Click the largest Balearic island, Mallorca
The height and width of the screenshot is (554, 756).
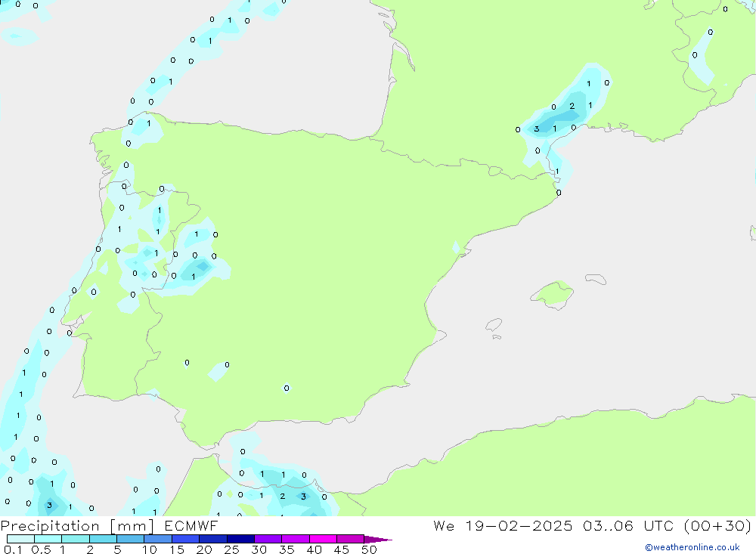[553, 294]
